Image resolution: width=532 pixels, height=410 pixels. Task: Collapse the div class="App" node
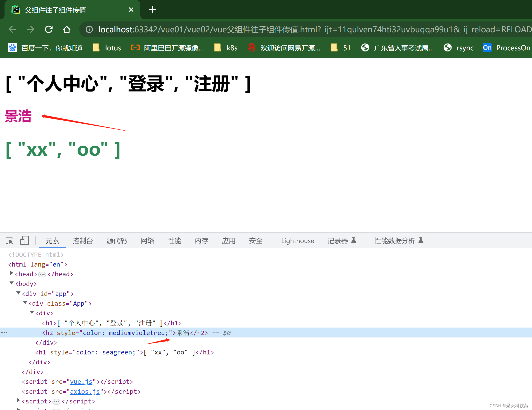pyautogui.click(x=25, y=302)
